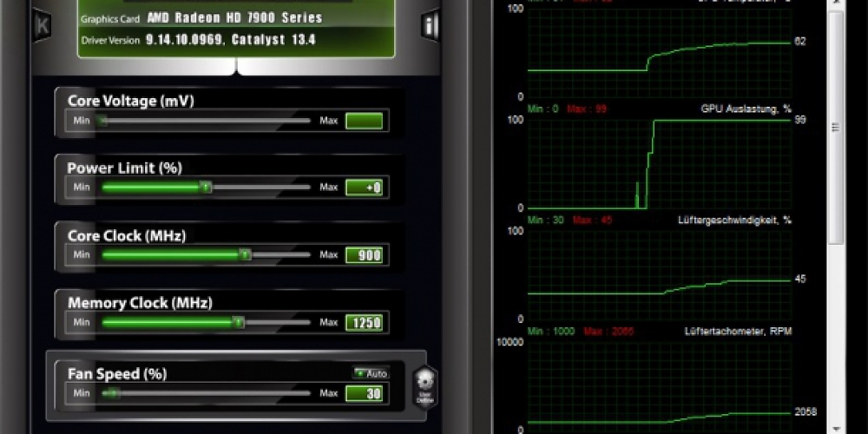868x434 pixels.
Task: Click the monitoring panel scrollbar thumb
Action: pos(835,127)
